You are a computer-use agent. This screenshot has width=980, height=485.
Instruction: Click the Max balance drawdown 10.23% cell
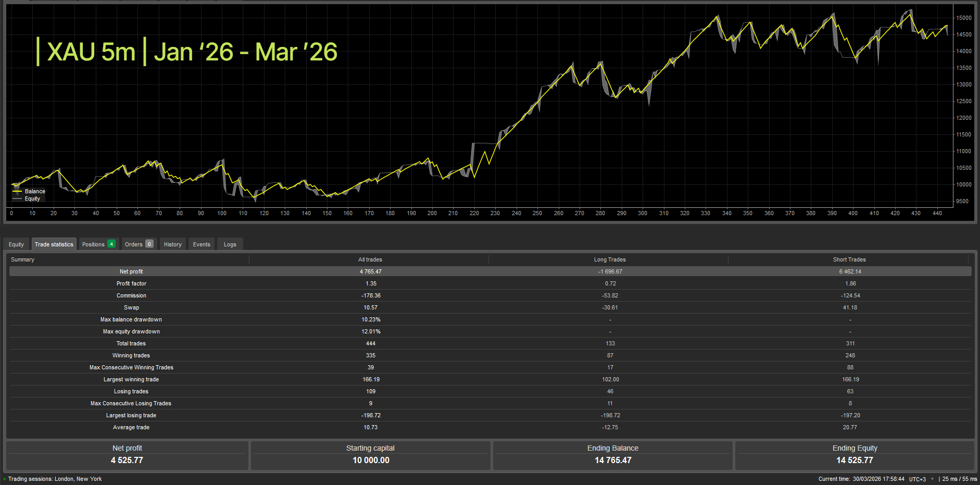point(370,319)
